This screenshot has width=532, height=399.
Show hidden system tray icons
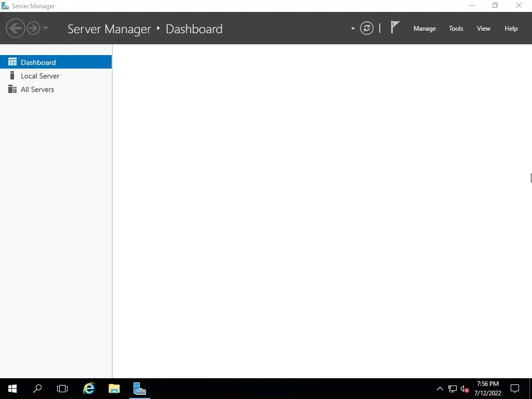click(x=440, y=389)
